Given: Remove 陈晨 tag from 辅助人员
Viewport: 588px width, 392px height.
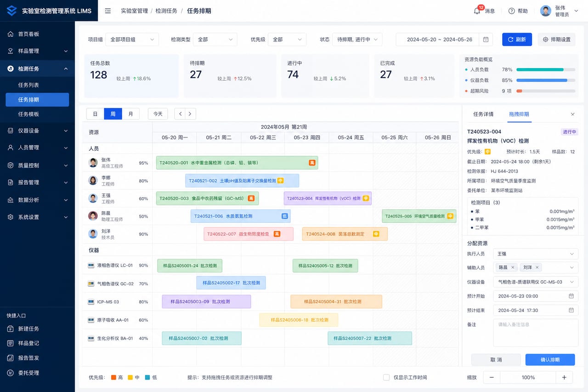Looking at the screenshot, I should click(513, 267).
